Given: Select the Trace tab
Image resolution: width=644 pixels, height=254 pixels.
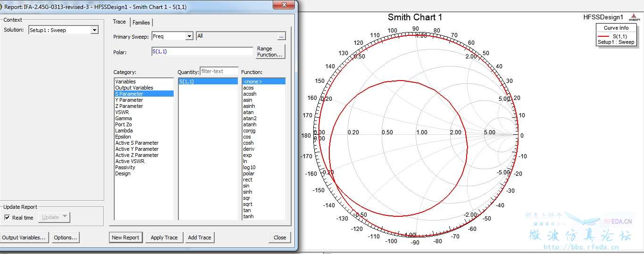Looking at the screenshot, I should click(x=119, y=22).
